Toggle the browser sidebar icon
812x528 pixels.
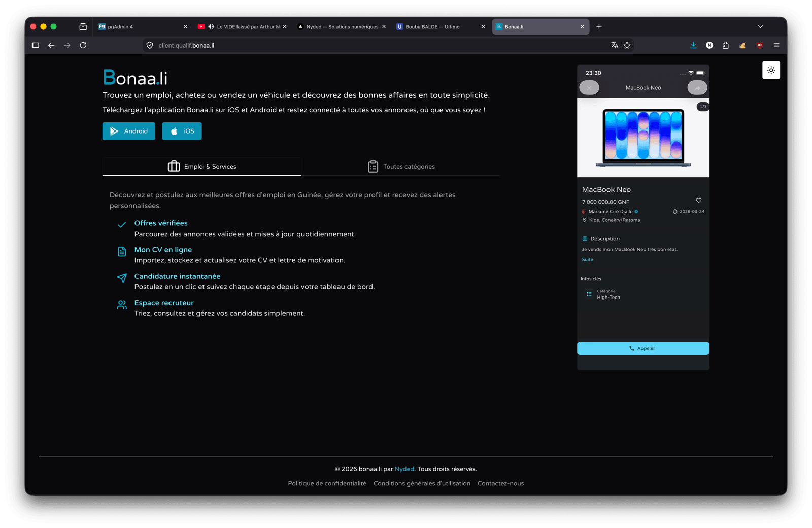click(x=36, y=45)
